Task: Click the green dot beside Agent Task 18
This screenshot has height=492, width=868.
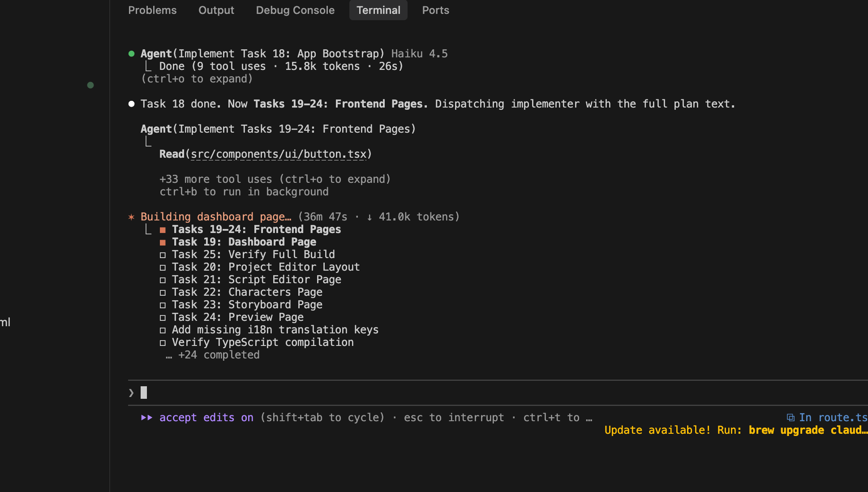Action: (131, 54)
